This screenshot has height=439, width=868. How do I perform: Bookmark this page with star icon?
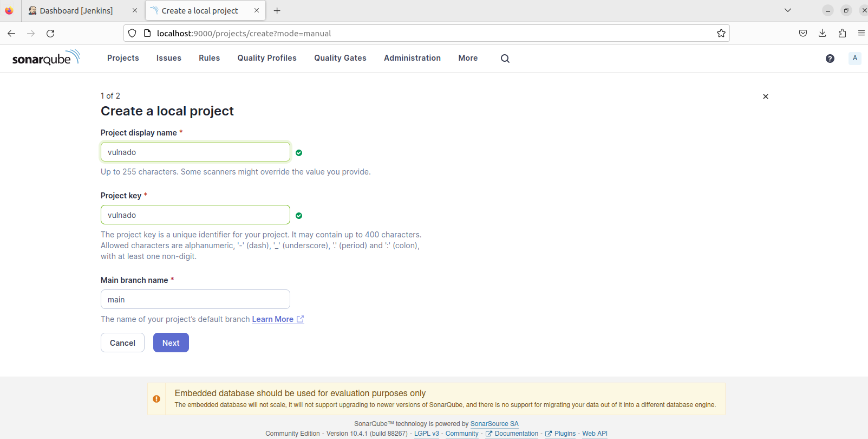point(721,33)
